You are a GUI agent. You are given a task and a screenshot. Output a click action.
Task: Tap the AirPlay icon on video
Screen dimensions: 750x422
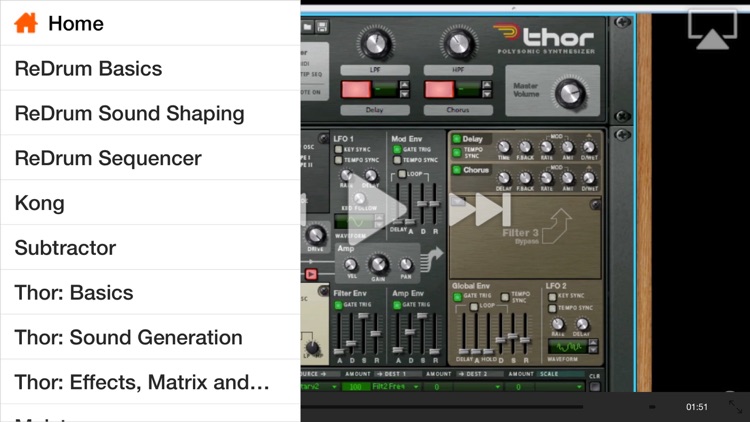tap(712, 30)
